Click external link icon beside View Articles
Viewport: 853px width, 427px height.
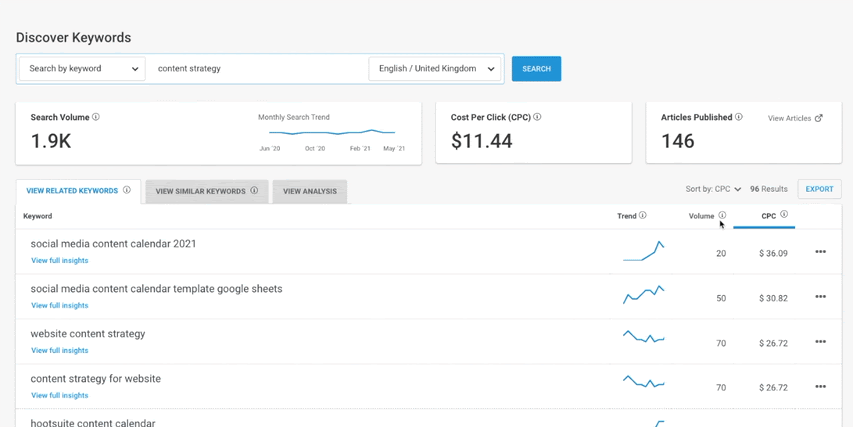(819, 118)
